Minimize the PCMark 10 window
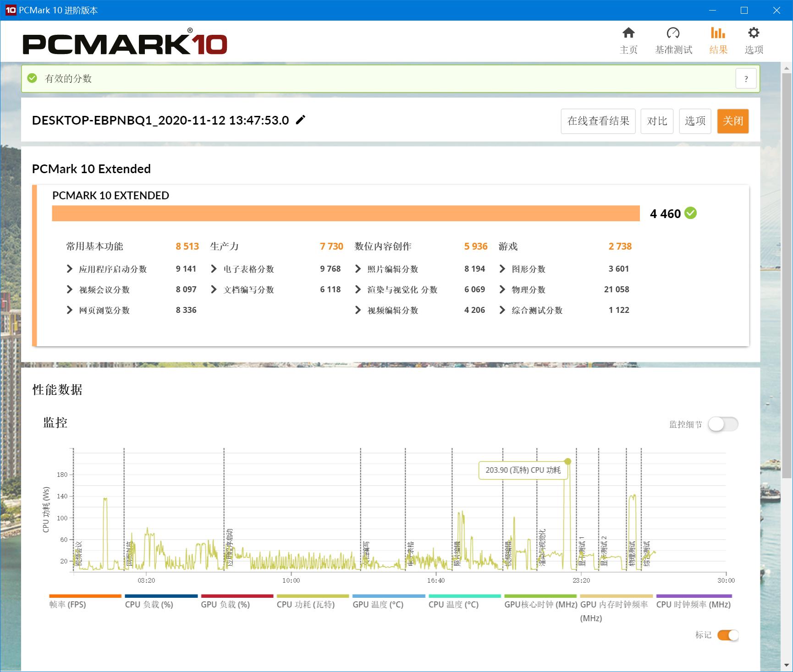The width and height of the screenshot is (793, 672). (712, 10)
